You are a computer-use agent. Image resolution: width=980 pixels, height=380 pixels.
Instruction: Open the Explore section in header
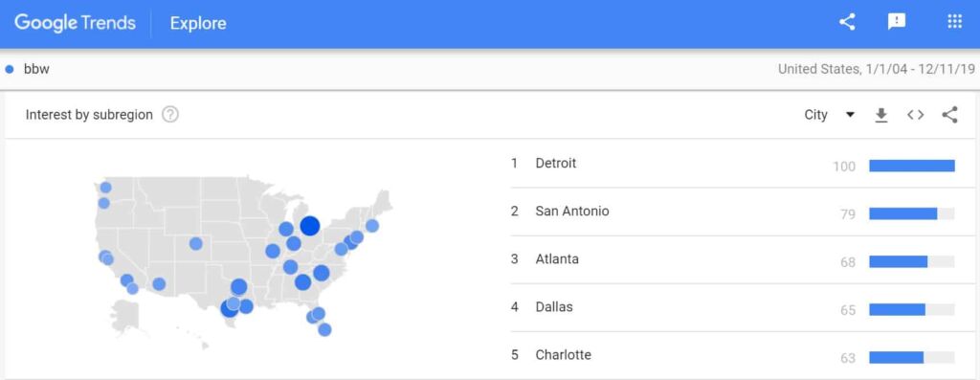198,24
